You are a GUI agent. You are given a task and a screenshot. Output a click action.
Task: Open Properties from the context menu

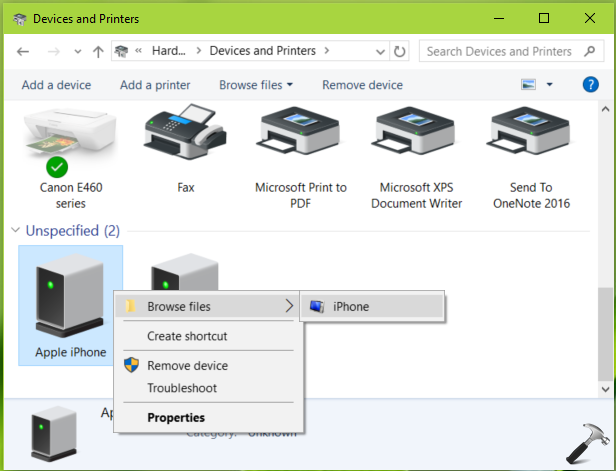(209, 417)
